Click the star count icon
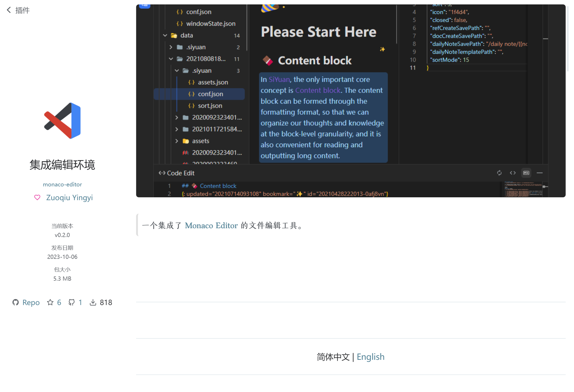This screenshot has height=392, width=574. click(x=50, y=302)
